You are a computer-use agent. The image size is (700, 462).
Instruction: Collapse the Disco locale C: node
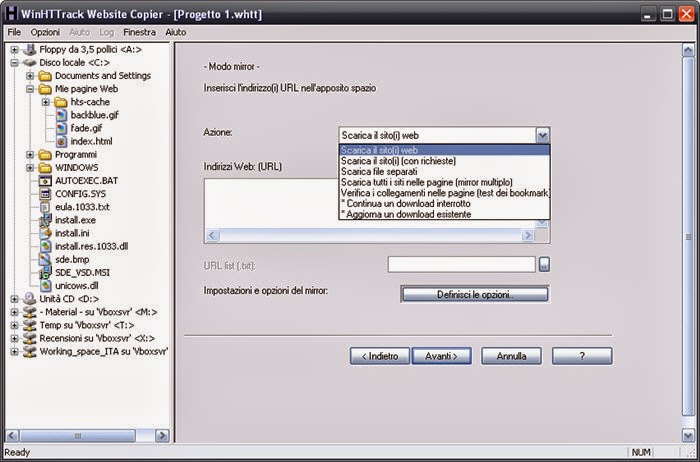[x=14, y=63]
